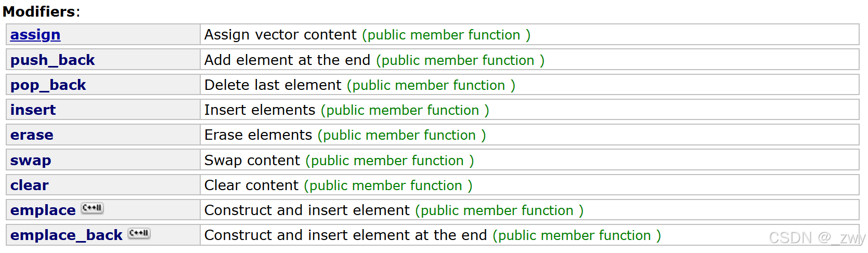The height and width of the screenshot is (253, 868).
Task: Click the 'Add element at the end' description
Action: (287, 60)
